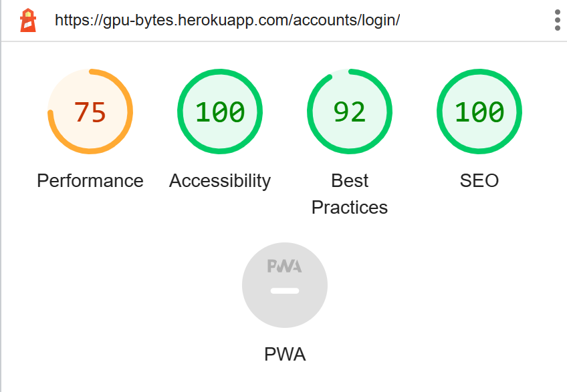Jump to the Accessibility category label
The width and height of the screenshot is (567, 392).
[x=220, y=181]
